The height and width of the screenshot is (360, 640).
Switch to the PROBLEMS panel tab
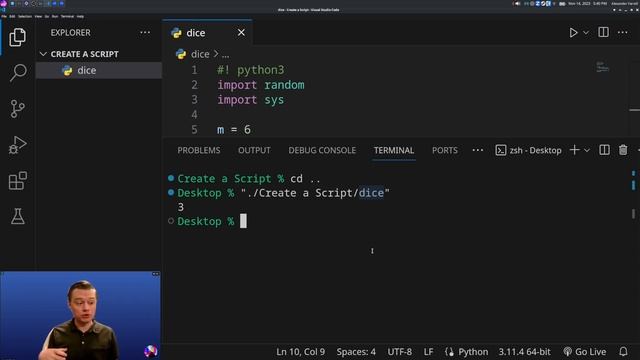coord(199,150)
